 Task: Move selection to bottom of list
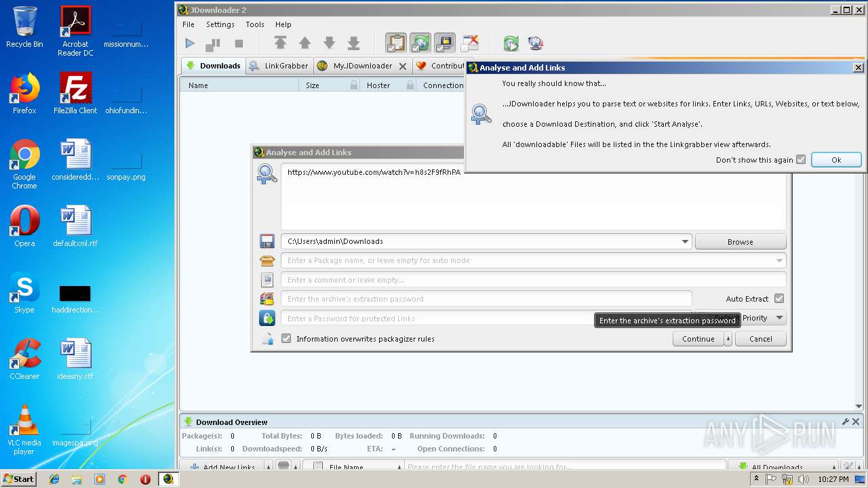coord(353,43)
